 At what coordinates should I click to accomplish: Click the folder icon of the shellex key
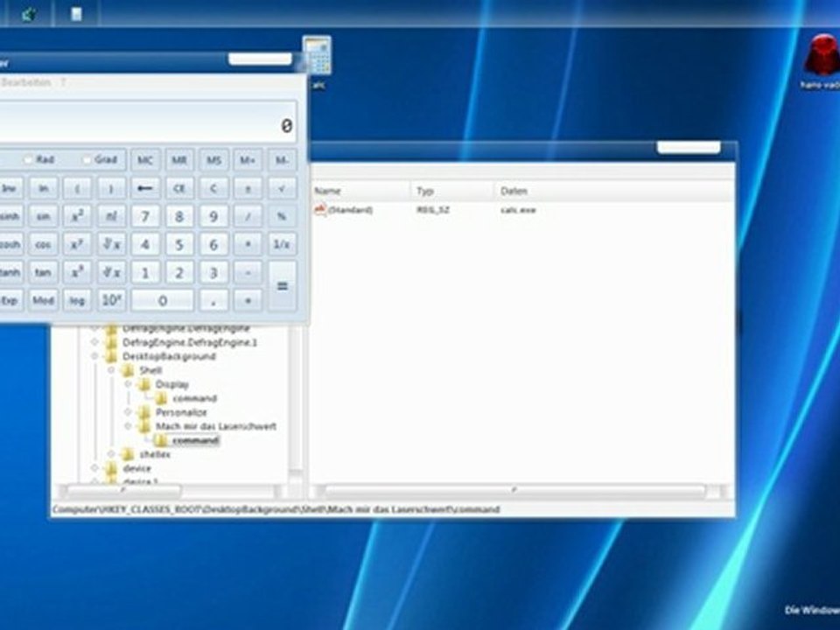tap(128, 454)
